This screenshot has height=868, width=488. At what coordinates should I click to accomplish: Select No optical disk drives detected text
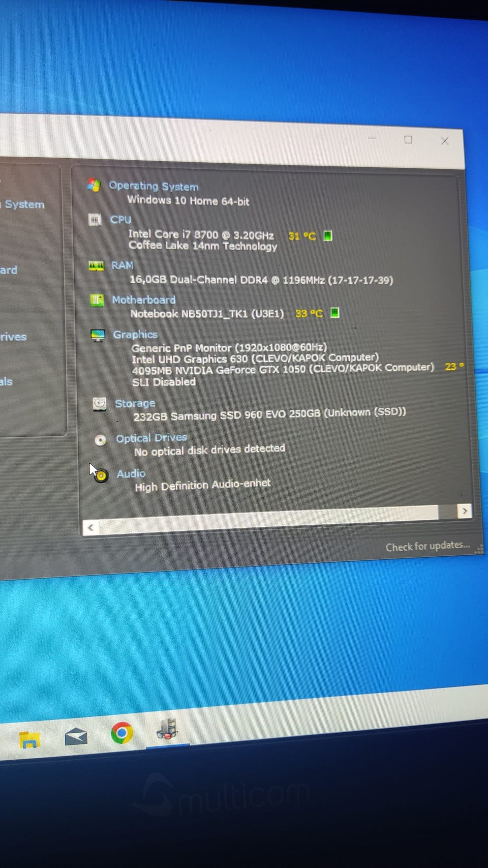click(x=209, y=450)
